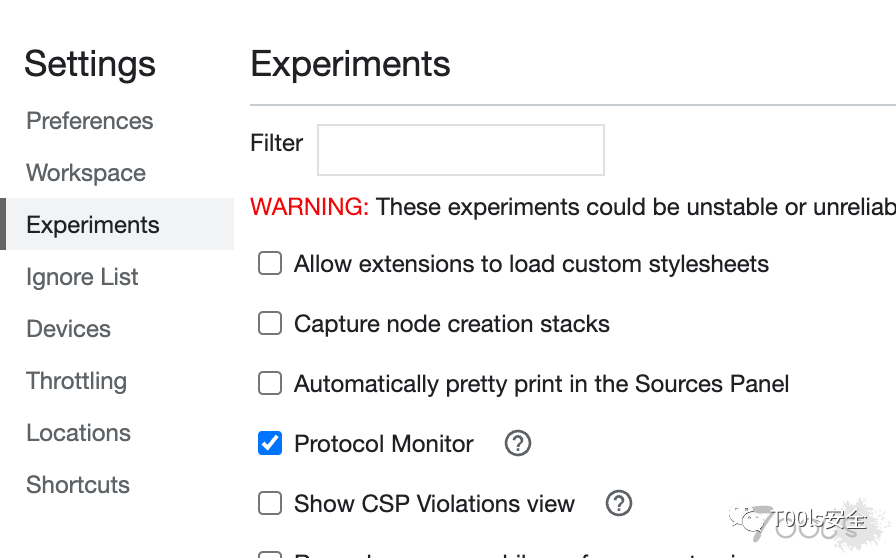Open the Shortcuts settings tab

(78, 485)
